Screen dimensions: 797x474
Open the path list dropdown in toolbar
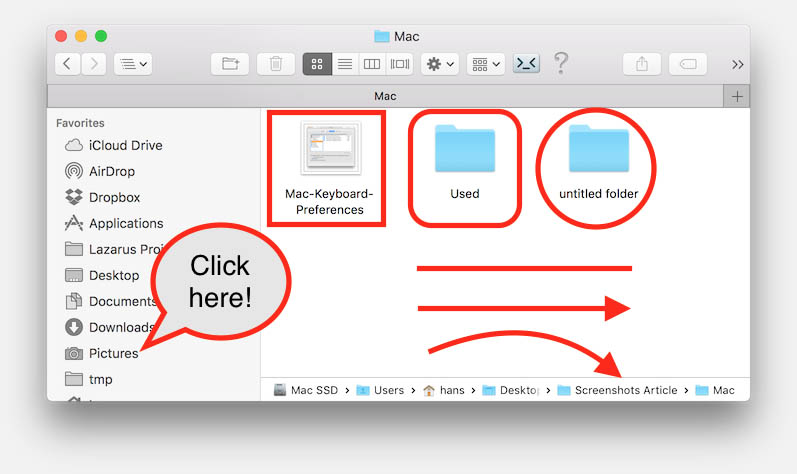pos(133,64)
